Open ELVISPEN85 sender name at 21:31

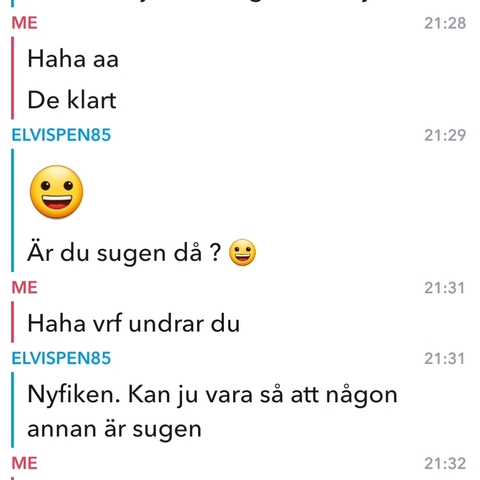61,358
